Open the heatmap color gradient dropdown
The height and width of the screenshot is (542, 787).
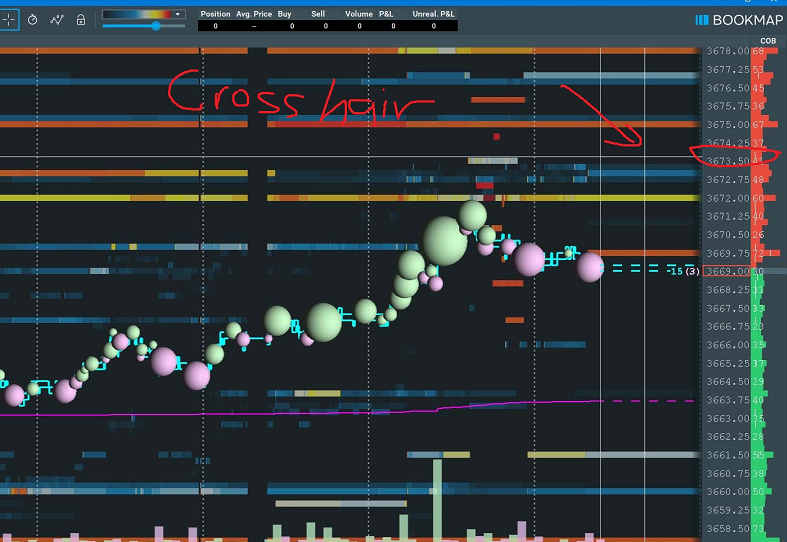click(x=178, y=14)
